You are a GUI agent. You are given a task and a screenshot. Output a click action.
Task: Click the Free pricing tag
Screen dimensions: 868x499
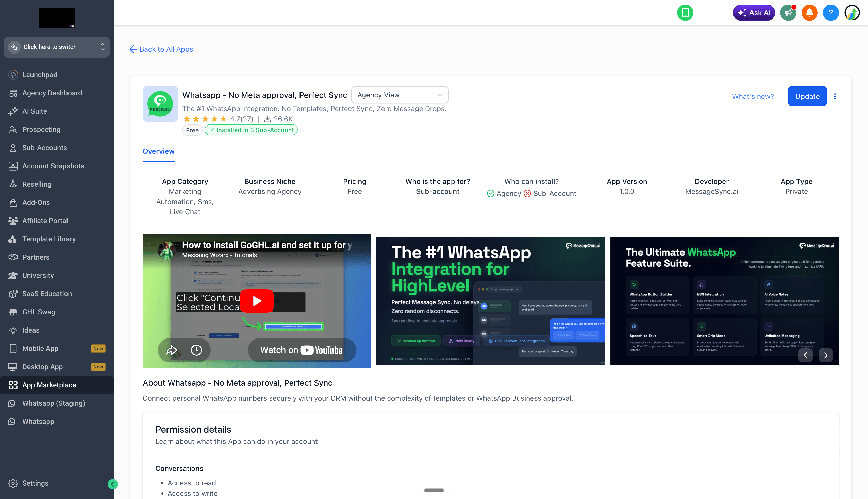click(x=192, y=130)
